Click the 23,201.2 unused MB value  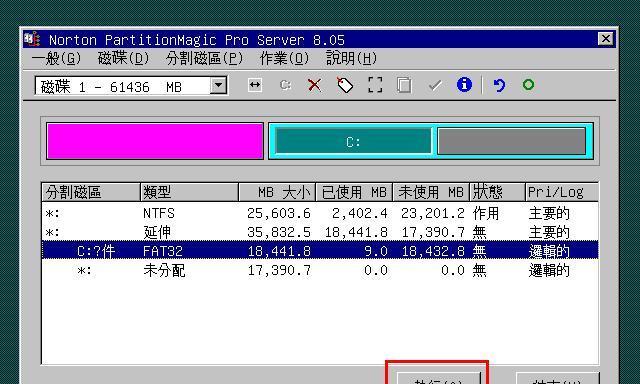click(x=433, y=213)
